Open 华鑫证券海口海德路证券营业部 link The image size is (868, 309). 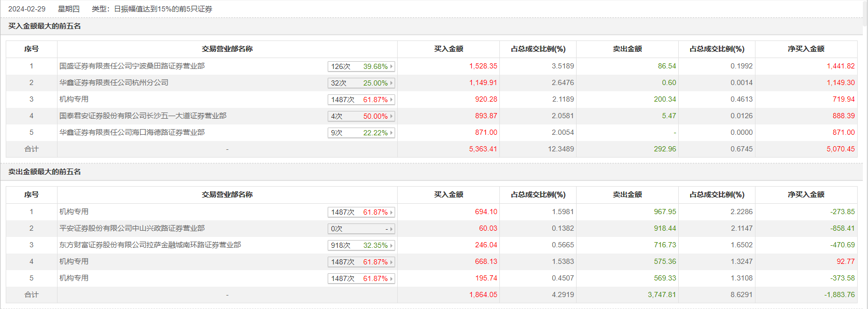(132, 132)
